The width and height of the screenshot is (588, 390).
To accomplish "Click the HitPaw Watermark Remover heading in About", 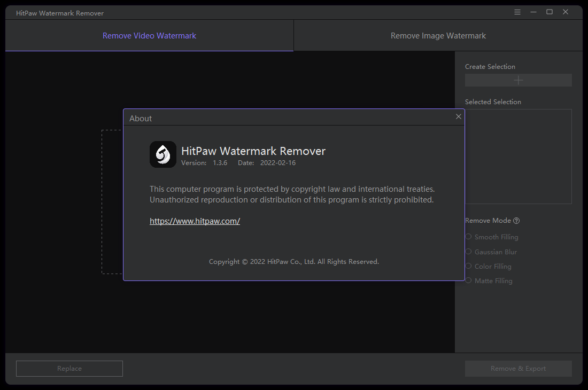I will coord(253,151).
